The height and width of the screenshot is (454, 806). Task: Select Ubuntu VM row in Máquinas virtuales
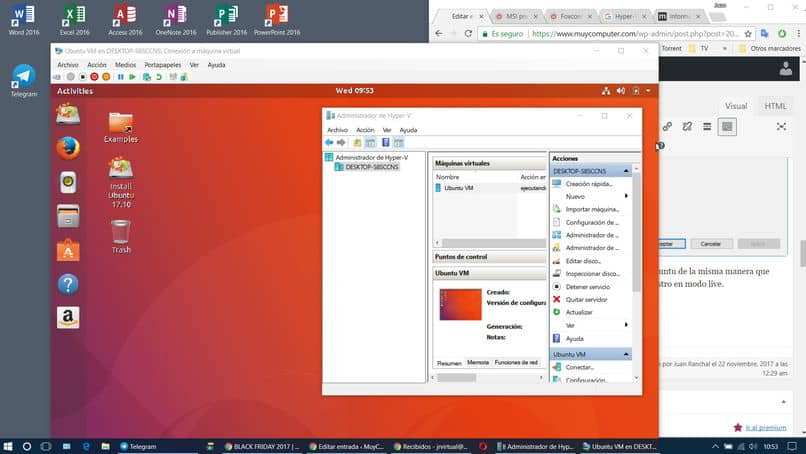coord(489,188)
